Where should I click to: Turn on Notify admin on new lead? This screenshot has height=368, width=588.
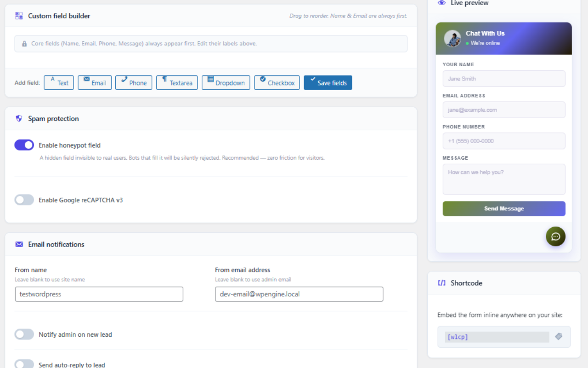click(24, 334)
